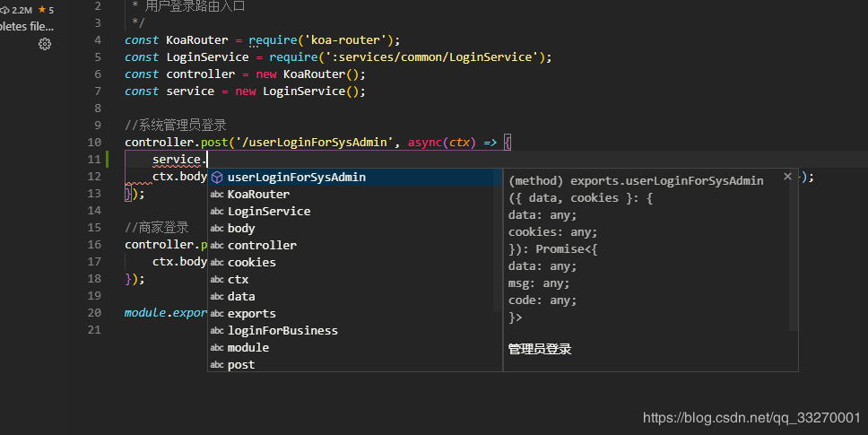Click line number 16 in the gutter
868x435 pixels.
click(x=95, y=245)
